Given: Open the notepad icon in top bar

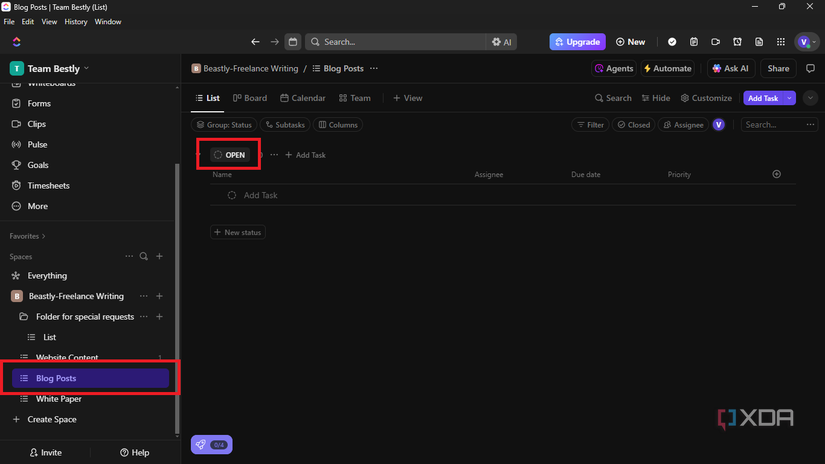Looking at the screenshot, I should [x=694, y=42].
